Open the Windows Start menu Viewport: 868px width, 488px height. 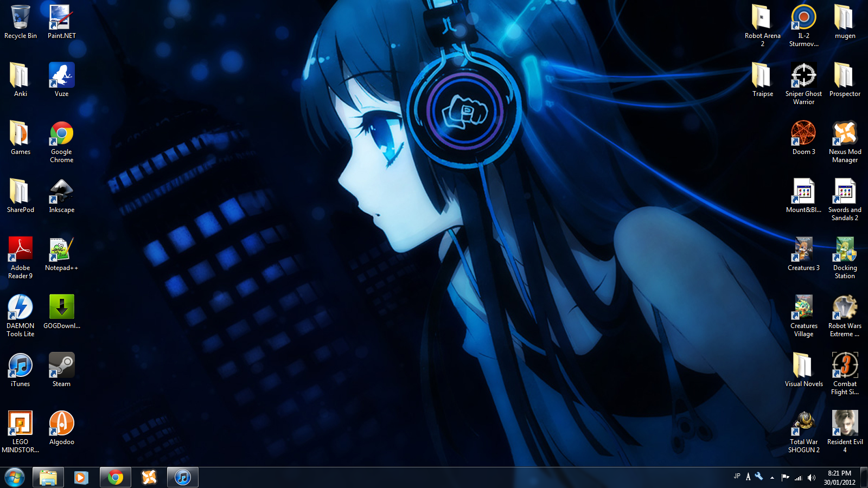[15, 477]
